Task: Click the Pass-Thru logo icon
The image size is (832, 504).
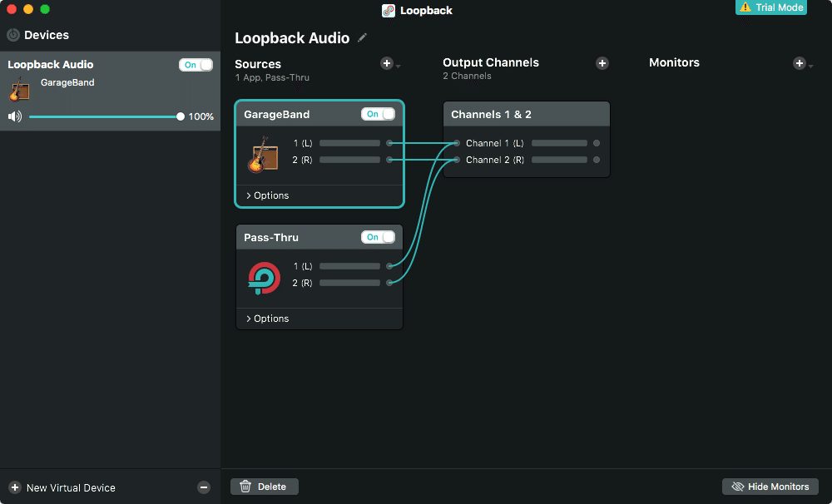Action: (x=264, y=278)
